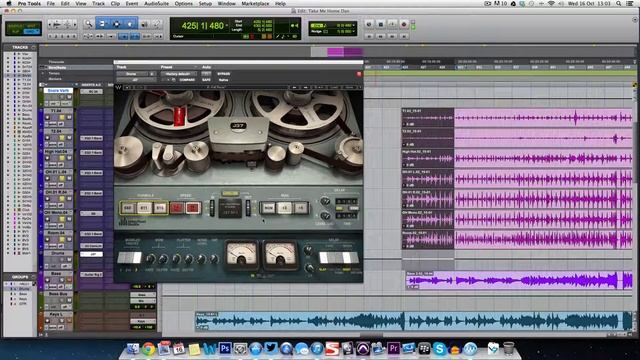Open the Clip menu
This screenshot has height=360, width=640.
pyautogui.click(x=115, y=3)
